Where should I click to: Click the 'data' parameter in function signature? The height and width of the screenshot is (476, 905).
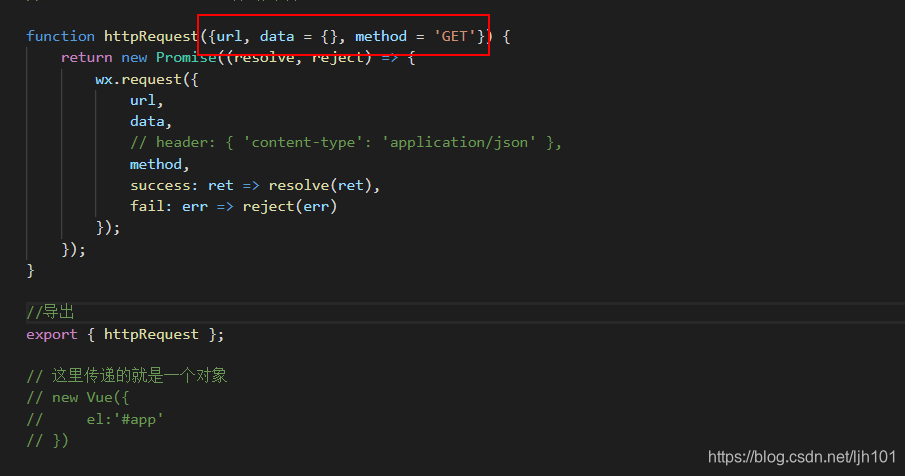(277, 36)
